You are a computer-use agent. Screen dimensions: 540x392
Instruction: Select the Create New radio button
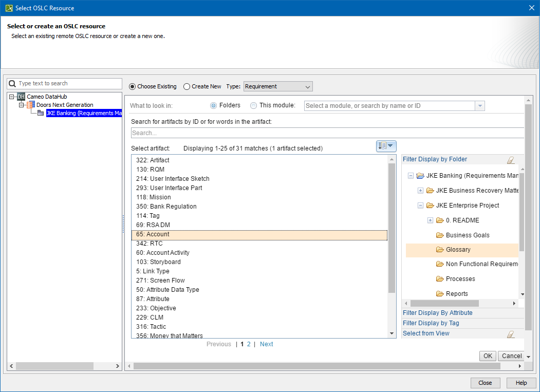tap(187, 87)
